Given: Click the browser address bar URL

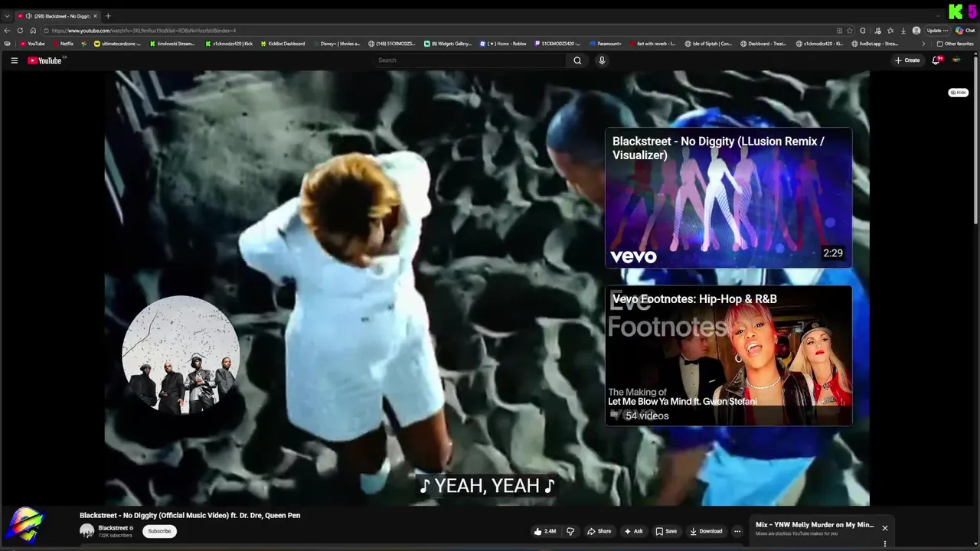Looking at the screenshot, I should pyautogui.click(x=144, y=31).
